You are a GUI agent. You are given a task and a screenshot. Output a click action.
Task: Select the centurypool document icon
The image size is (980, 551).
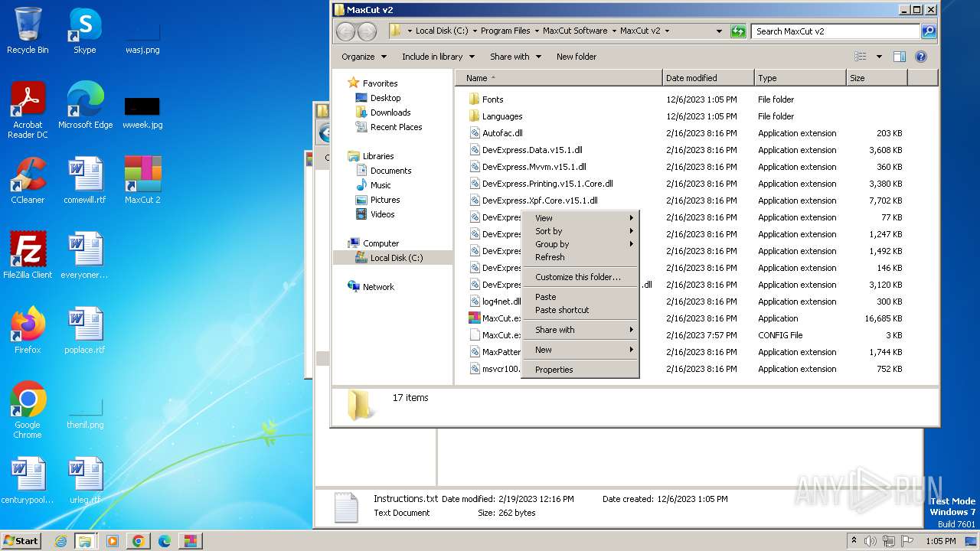[x=28, y=481]
